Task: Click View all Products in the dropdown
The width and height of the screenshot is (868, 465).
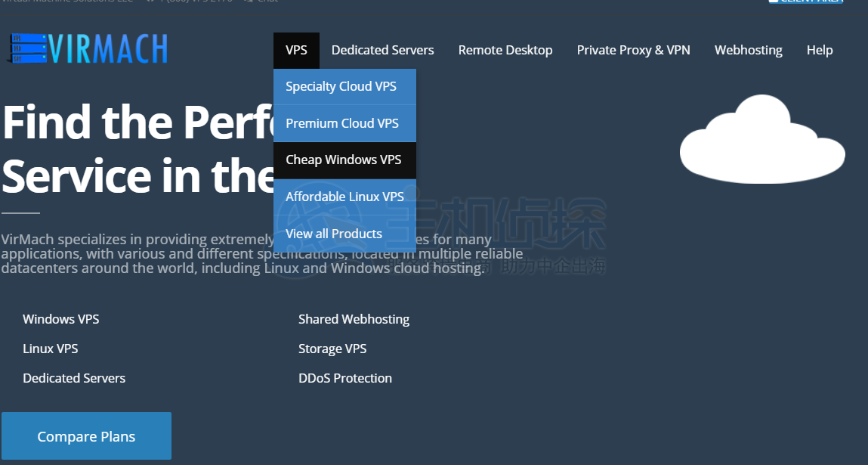Action: coord(334,234)
